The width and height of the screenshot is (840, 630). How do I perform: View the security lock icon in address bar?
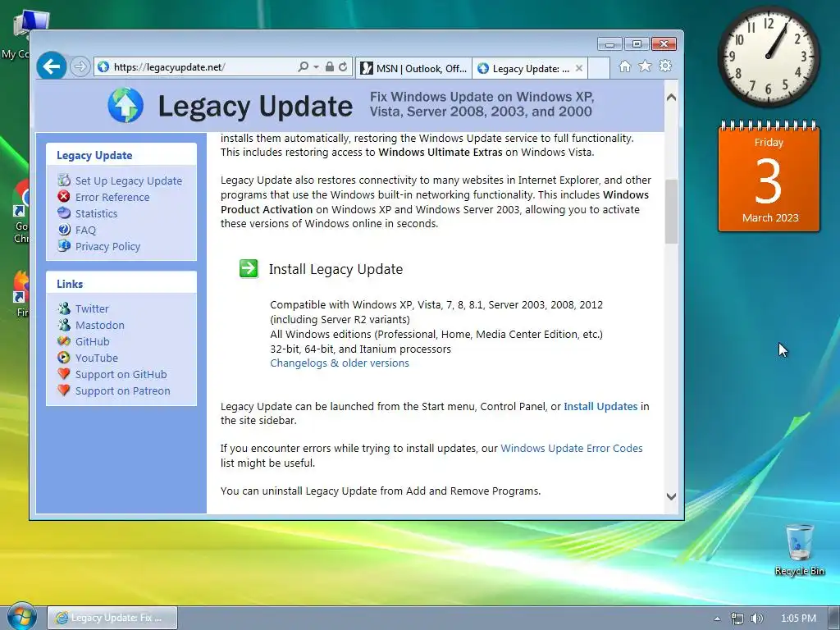coord(330,67)
